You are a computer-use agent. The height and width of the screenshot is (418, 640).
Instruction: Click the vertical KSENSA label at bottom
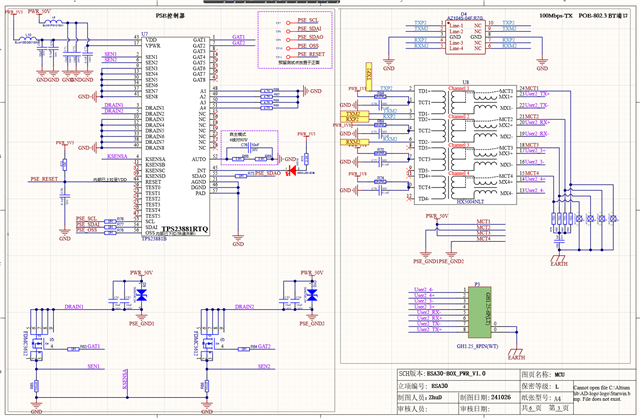[x=125, y=379]
